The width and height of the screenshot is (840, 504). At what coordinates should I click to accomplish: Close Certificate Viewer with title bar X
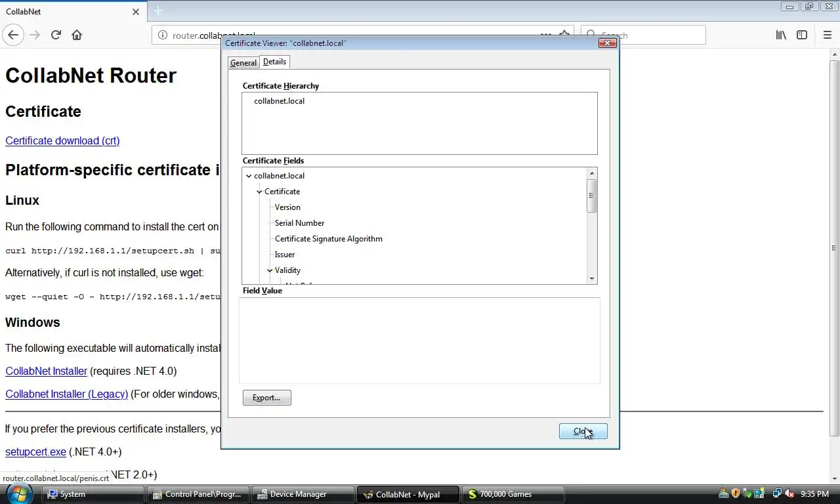(608, 43)
